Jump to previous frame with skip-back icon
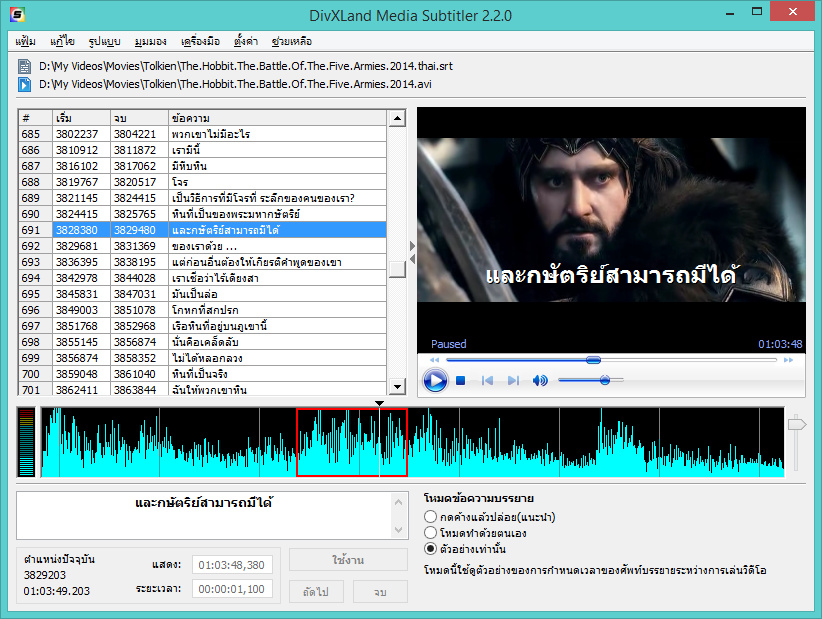The image size is (822, 619). (x=487, y=380)
